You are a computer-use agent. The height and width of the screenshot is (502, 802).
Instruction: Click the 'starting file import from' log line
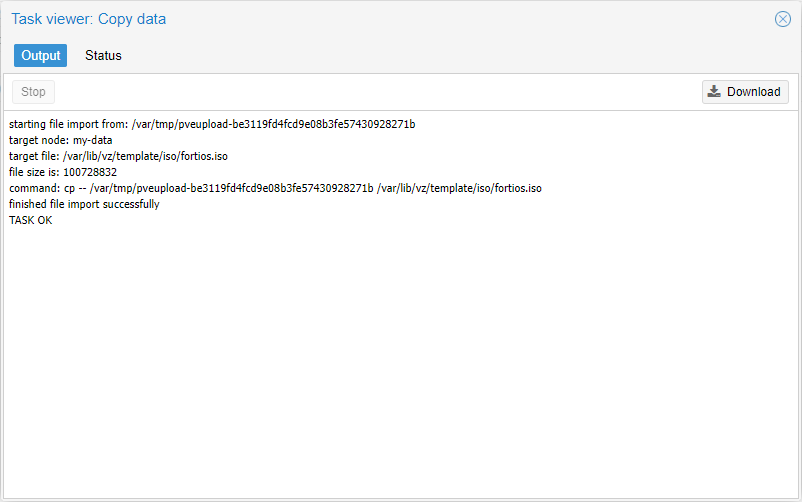coord(212,124)
